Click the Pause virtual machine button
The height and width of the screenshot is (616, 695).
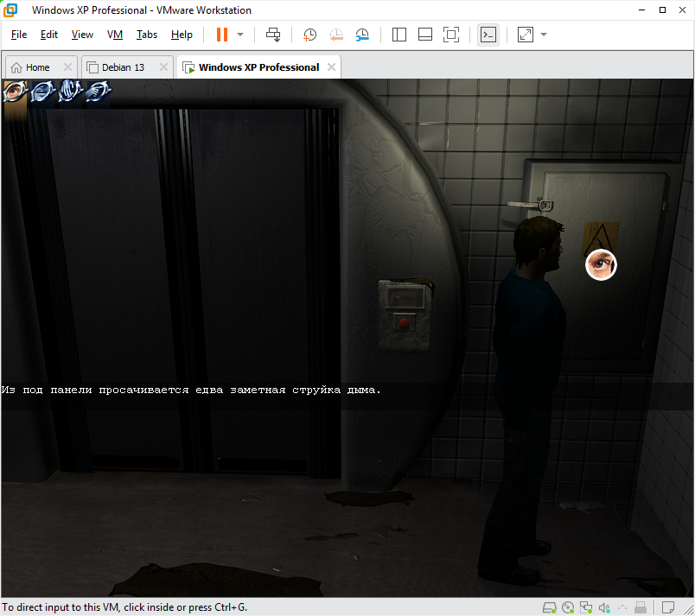click(x=222, y=35)
